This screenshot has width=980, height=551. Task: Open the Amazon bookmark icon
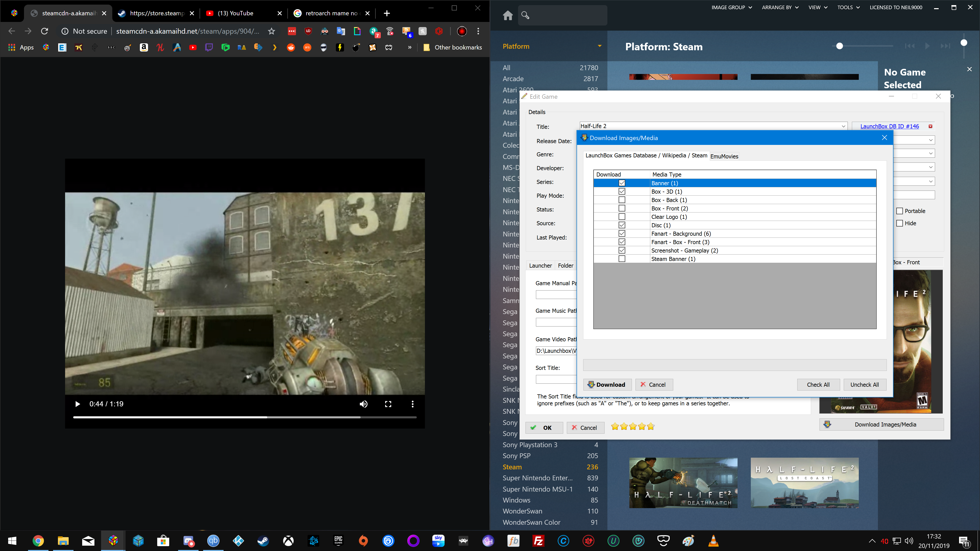(x=144, y=47)
